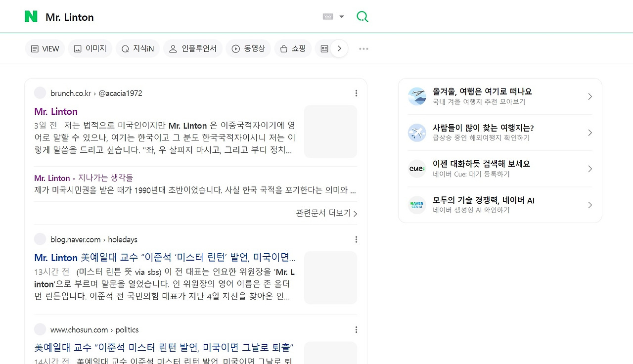Open 이젠 대화하듯 검색해 보세요 promo
This screenshot has width=633, height=364.
[481, 164]
